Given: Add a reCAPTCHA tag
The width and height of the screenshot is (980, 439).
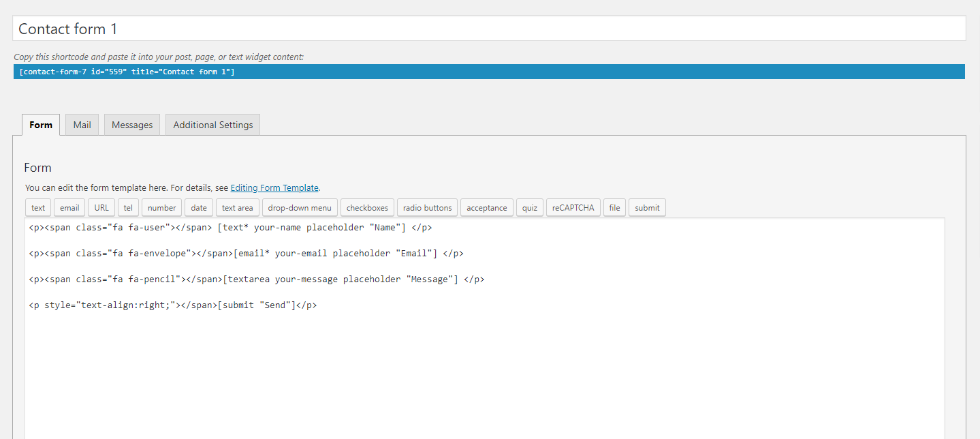Looking at the screenshot, I should tap(573, 208).
